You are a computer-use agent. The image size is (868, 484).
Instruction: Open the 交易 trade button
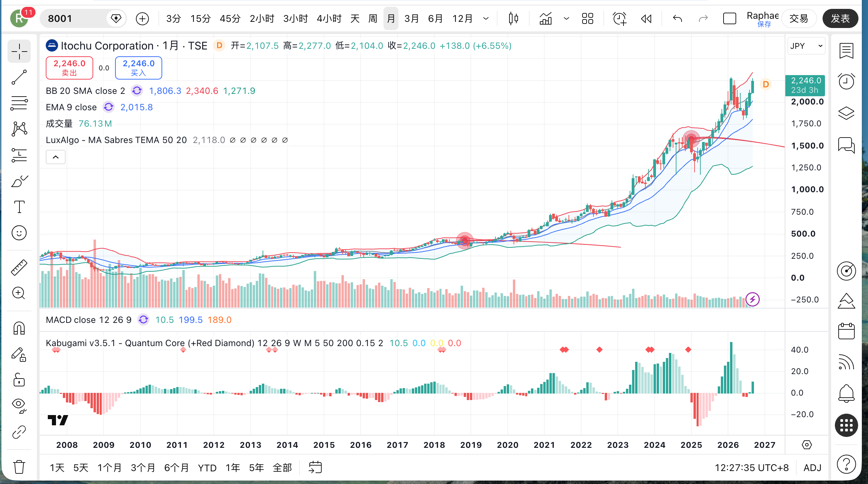[x=799, y=18]
